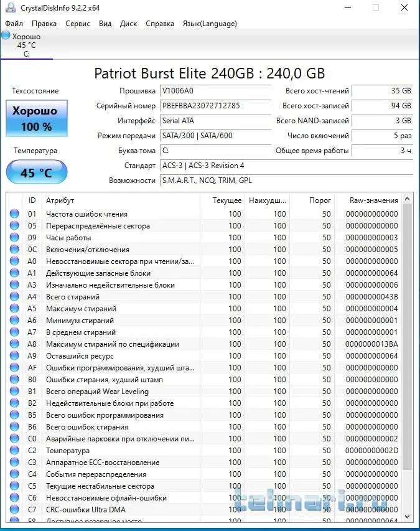Click status orb for C3 Аппаратное ECC-восстановление
This screenshot has height=531, width=420.
tap(14, 463)
